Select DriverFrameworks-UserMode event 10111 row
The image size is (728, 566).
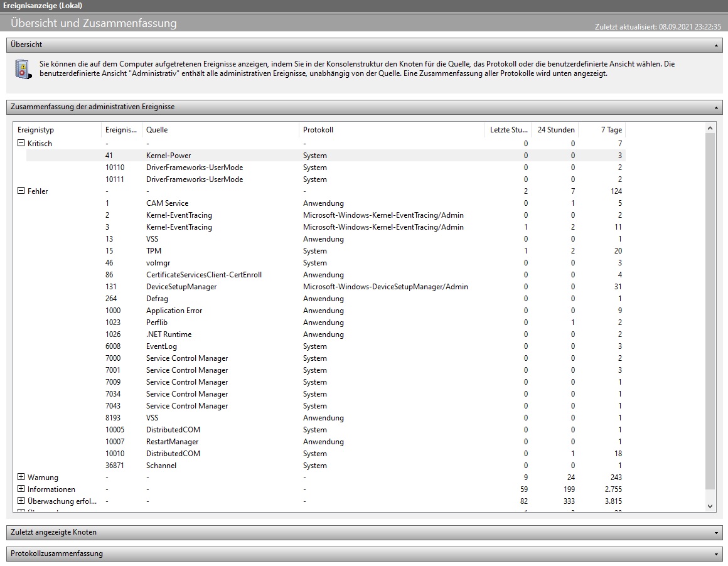tap(326, 179)
